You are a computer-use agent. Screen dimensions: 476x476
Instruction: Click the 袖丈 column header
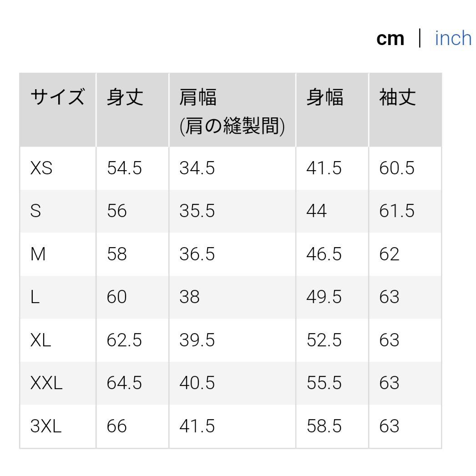pos(397,97)
